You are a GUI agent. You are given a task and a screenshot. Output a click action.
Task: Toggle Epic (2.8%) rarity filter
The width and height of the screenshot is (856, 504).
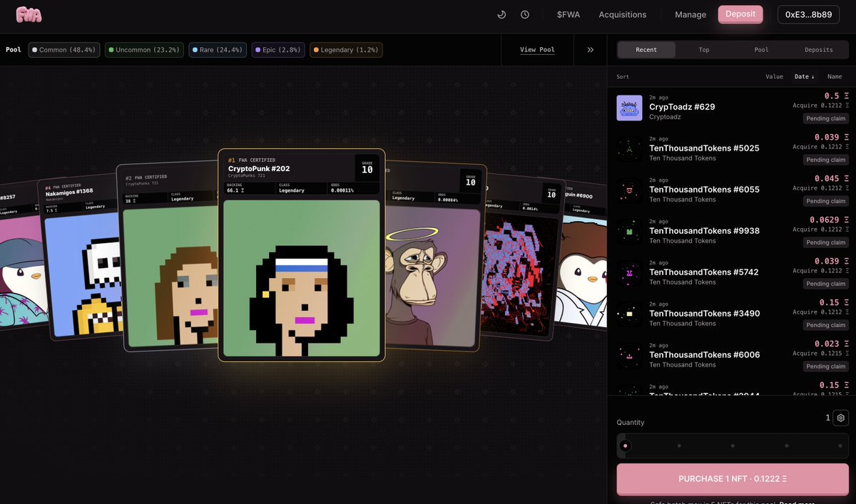coord(278,50)
